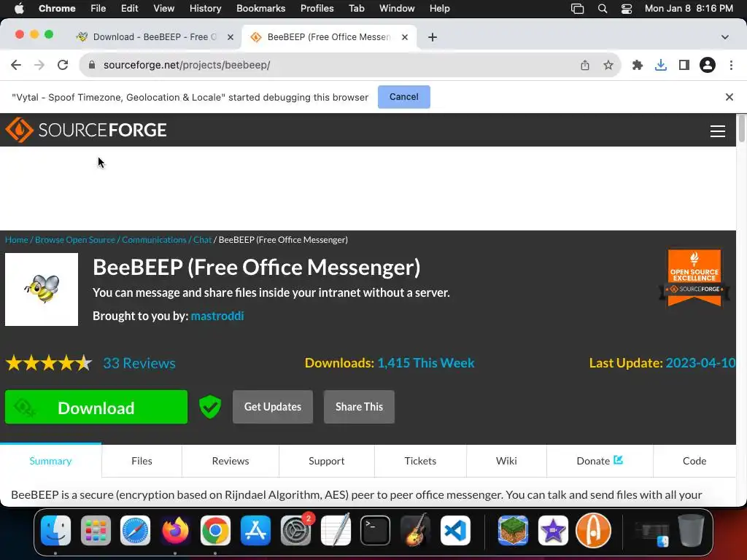The width and height of the screenshot is (747, 560).
Task: Open App Store from the dock
Action: coord(255,531)
